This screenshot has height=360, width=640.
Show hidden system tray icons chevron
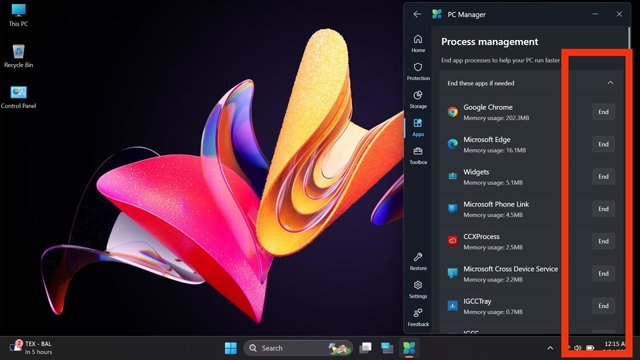tap(550, 348)
